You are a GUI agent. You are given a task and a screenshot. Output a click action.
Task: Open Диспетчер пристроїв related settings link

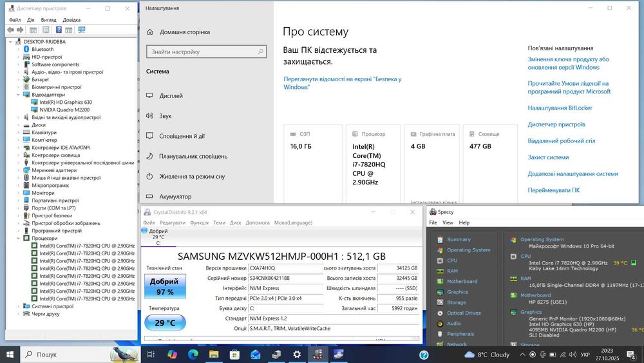click(556, 124)
